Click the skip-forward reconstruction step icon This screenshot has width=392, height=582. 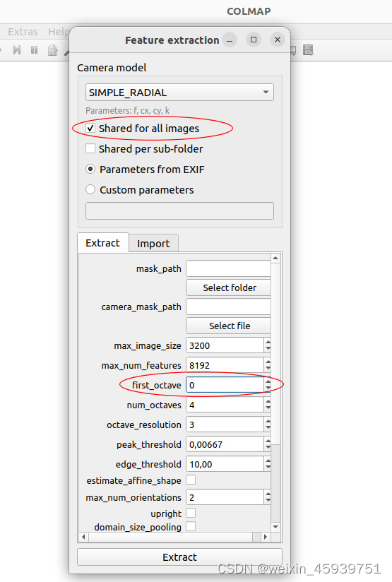tap(16, 49)
